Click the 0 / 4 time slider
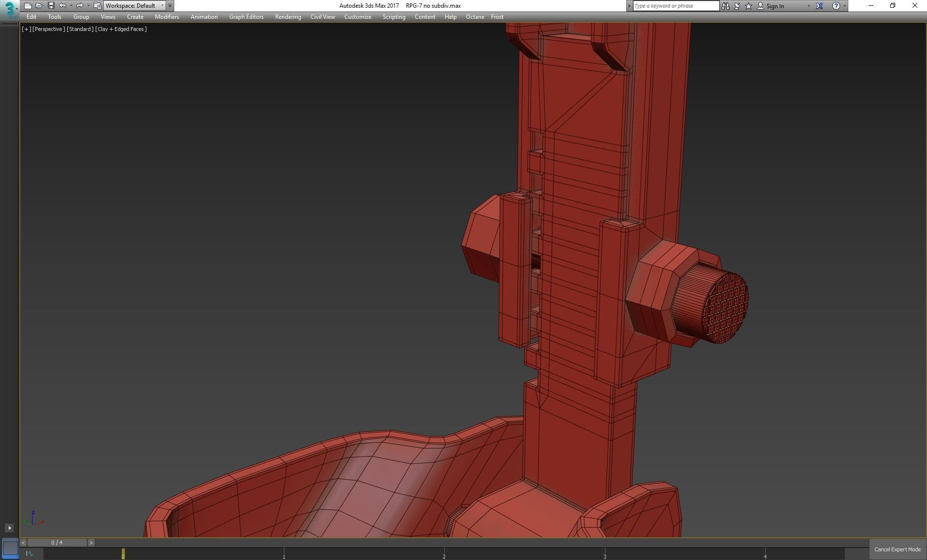The width and height of the screenshot is (927, 560). [57, 543]
